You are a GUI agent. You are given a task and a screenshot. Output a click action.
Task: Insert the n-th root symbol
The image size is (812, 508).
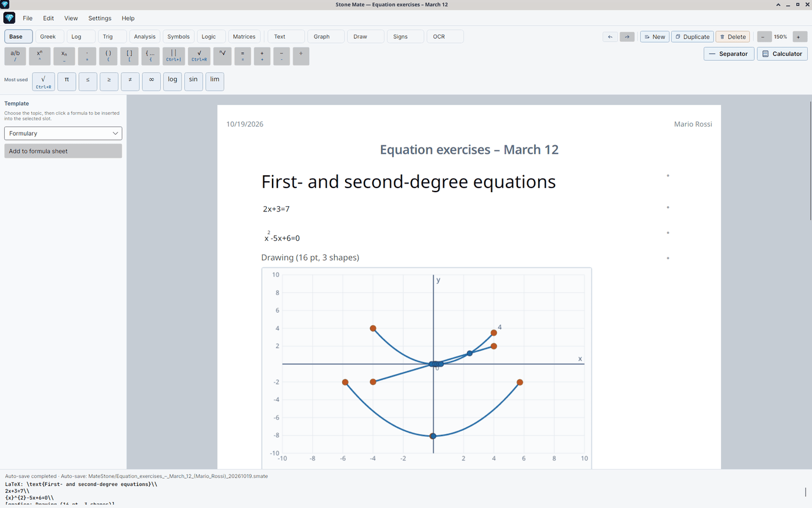pos(222,56)
